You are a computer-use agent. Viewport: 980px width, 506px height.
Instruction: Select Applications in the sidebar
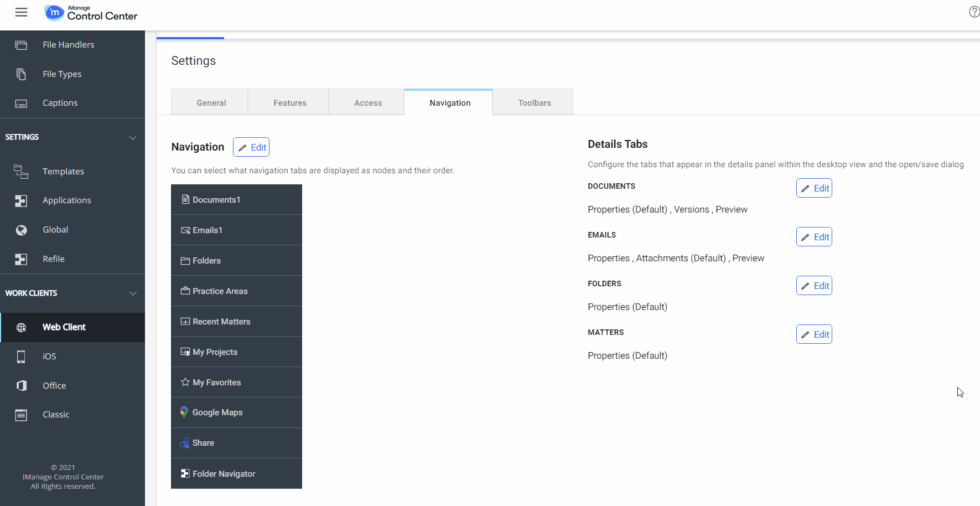[x=66, y=200]
